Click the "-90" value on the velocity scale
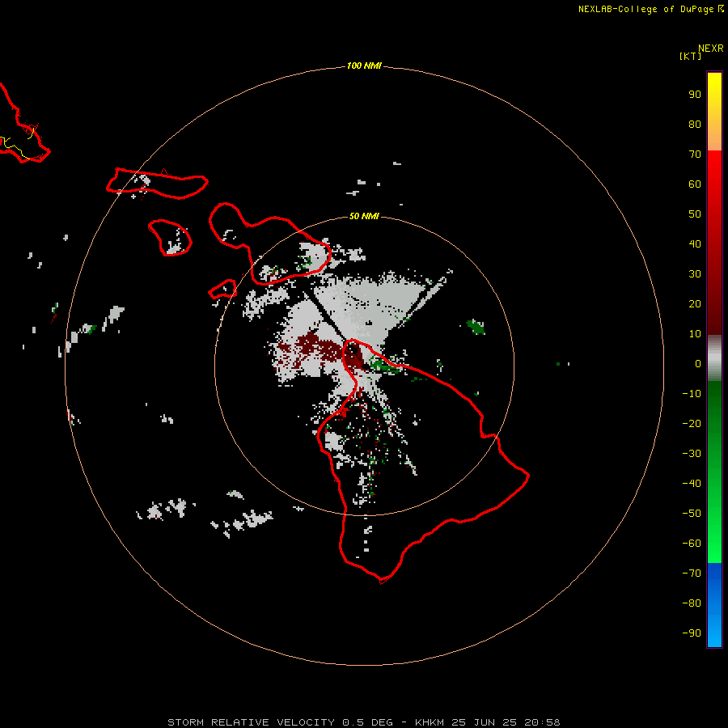The image size is (728, 728). 692,633
